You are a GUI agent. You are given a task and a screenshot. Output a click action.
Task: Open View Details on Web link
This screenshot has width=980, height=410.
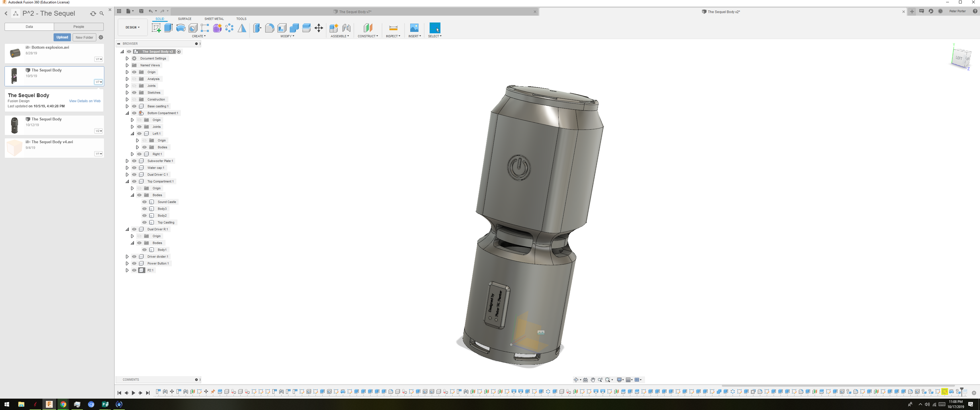pyautogui.click(x=84, y=101)
